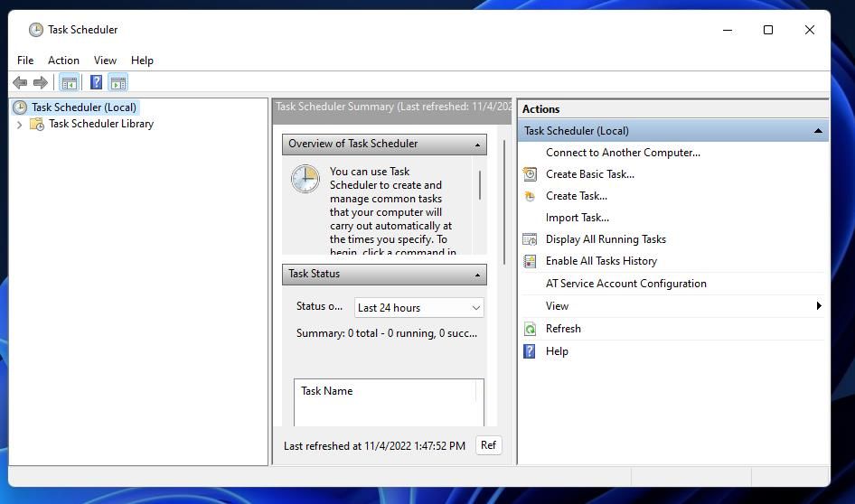Image resolution: width=855 pixels, height=504 pixels.
Task: Click Enable All Tasks History action
Action: pos(601,261)
